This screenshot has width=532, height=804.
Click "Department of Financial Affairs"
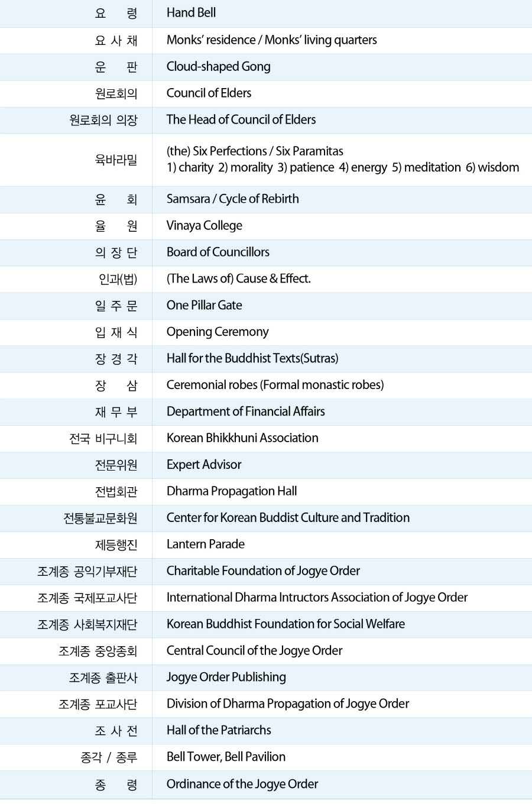click(245, 412)
